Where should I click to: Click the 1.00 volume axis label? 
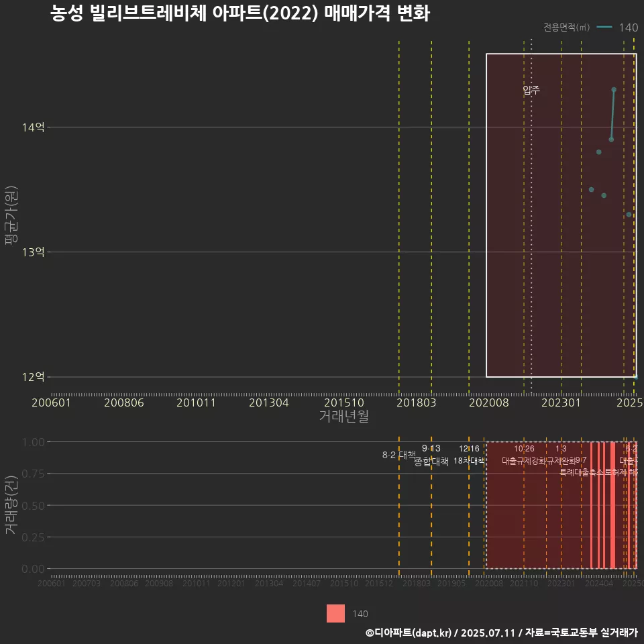(34, 442)
